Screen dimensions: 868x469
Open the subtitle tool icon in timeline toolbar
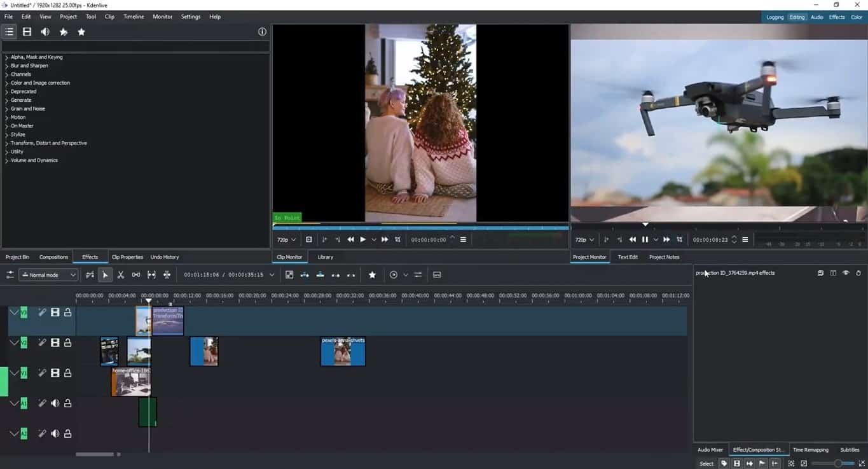click(x=437, y=275)
